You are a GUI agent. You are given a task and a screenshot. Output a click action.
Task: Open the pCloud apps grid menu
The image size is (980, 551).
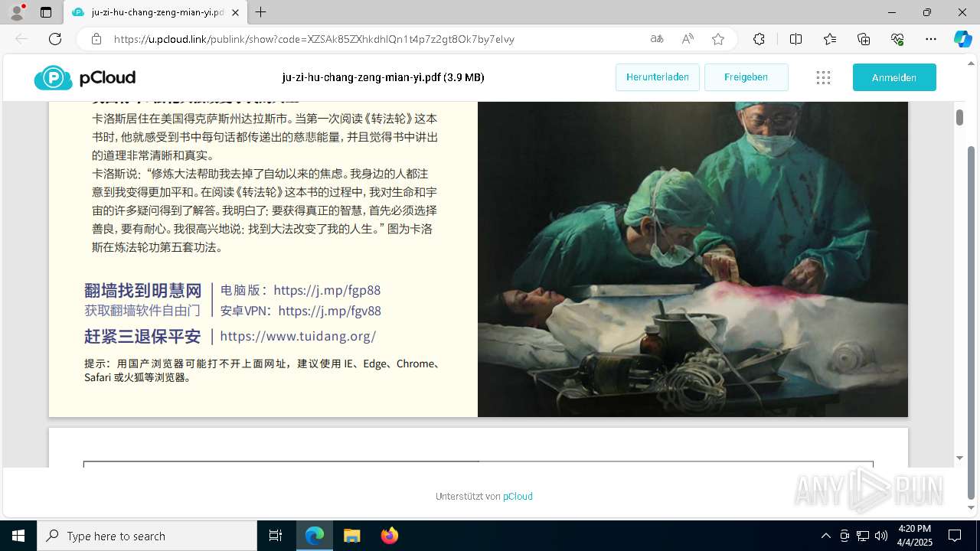pyautogui.click(x=823, y=77)
